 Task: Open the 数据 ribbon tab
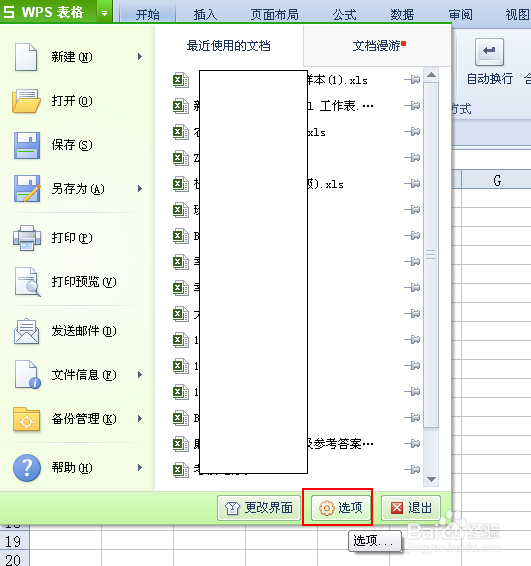pyautogui.click(x=402, y=14)
